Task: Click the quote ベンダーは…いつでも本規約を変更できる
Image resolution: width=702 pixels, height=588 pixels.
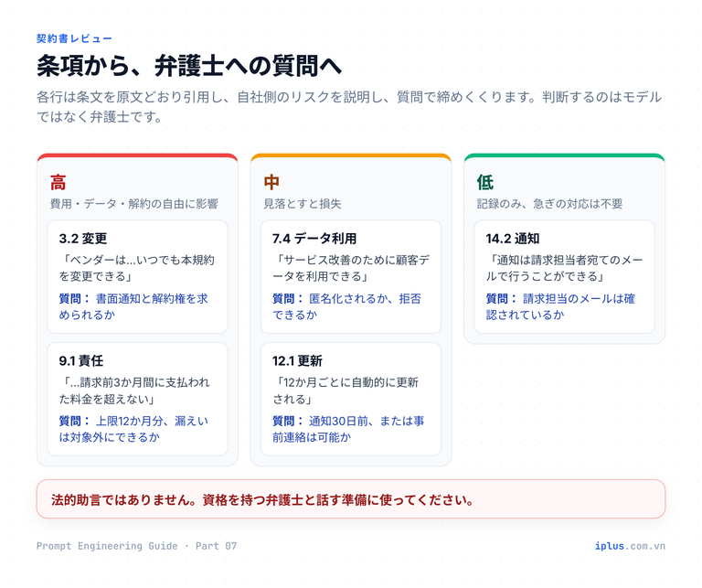Action: (x=137, y=268)
